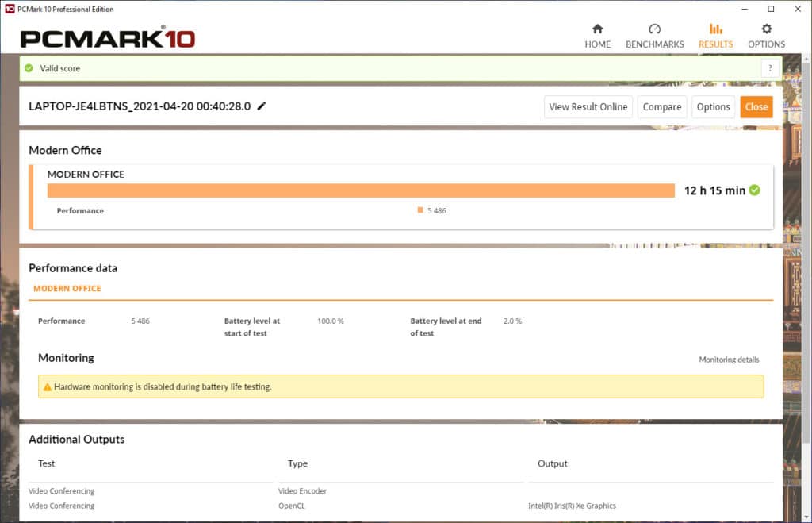Open the result Options button
This screenshot has height=523, width=812.
[x=713, y=107]
